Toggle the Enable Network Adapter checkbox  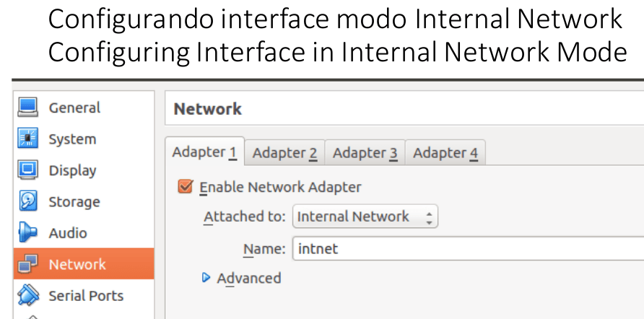click(186, 186)
